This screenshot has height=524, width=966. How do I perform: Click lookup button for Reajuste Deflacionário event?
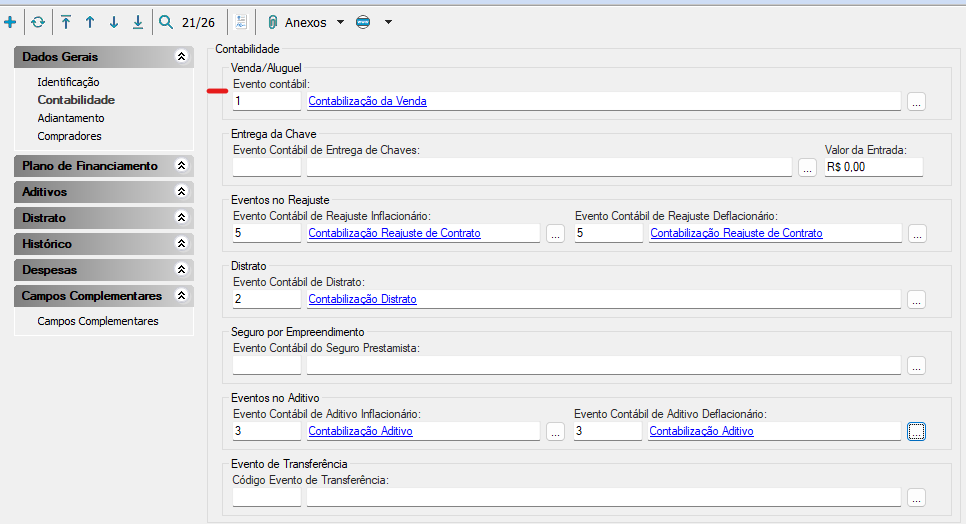point(917,234)
